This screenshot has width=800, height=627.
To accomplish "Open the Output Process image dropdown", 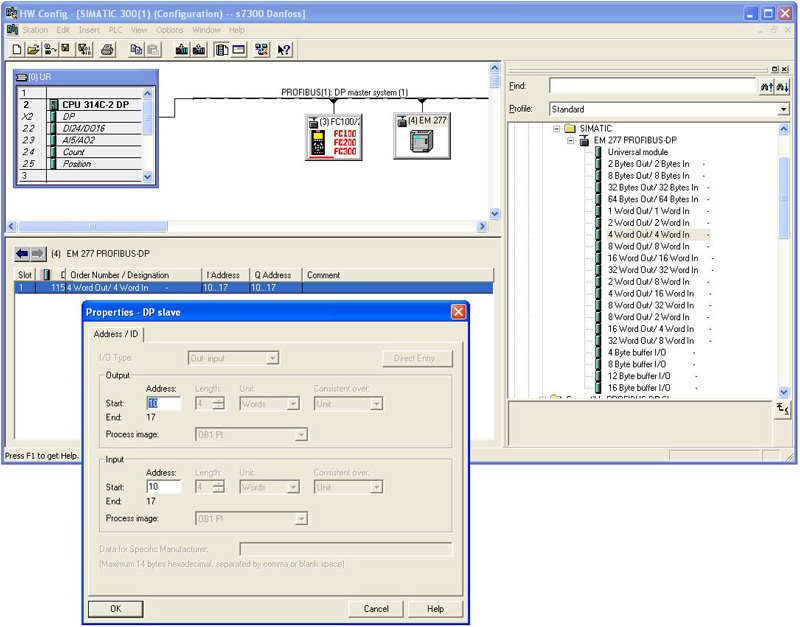I will 302,435.
